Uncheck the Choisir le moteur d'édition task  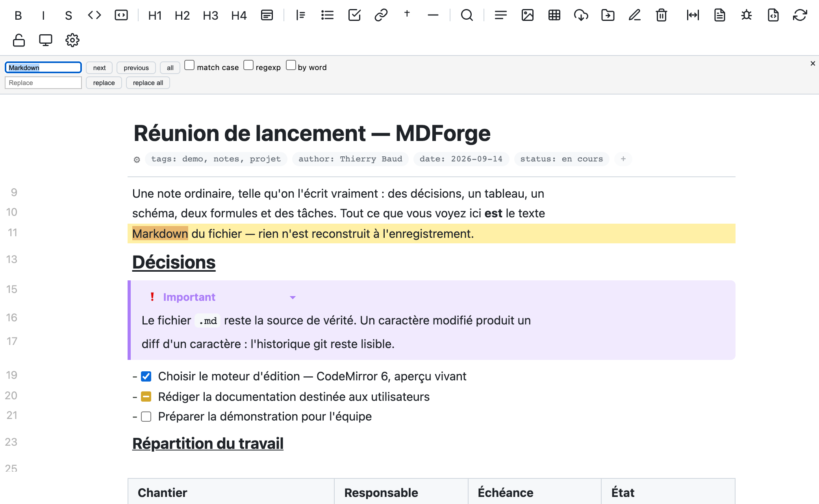[x=146, y=376]
